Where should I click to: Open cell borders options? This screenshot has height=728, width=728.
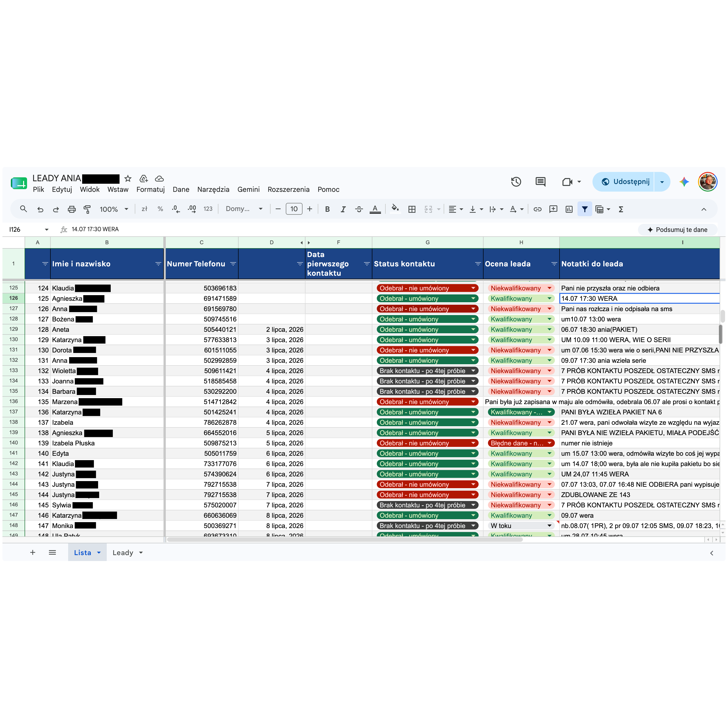click(412, 209)
